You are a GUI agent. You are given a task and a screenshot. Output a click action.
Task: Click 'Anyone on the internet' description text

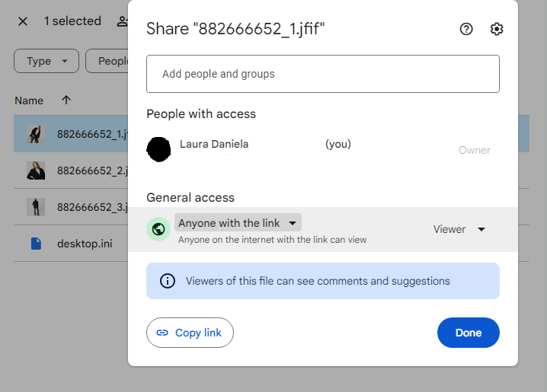[273, 240]
